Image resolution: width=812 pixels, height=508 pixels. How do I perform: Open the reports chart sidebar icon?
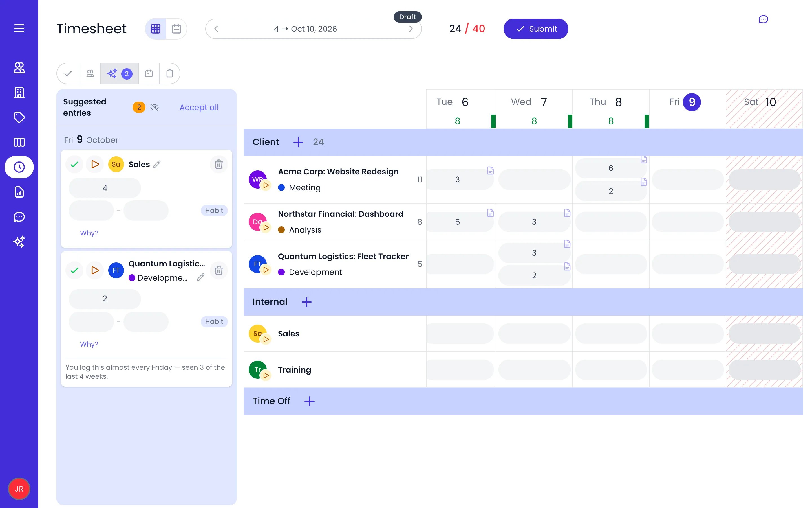(19, 192)
